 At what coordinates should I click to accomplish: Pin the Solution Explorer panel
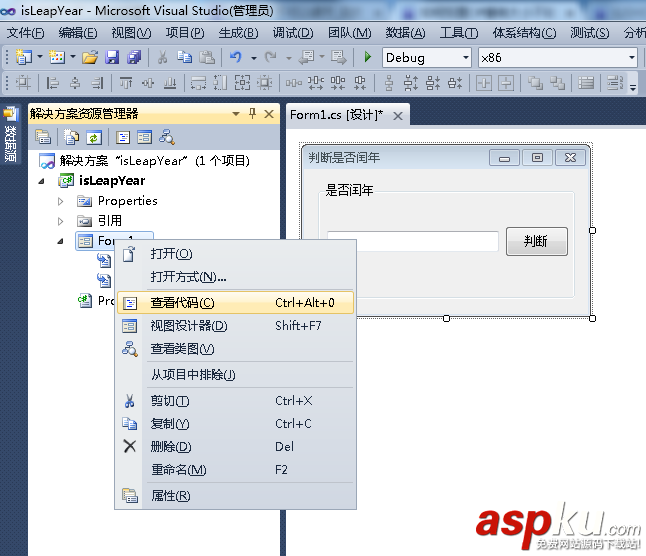tap(253, 113)
